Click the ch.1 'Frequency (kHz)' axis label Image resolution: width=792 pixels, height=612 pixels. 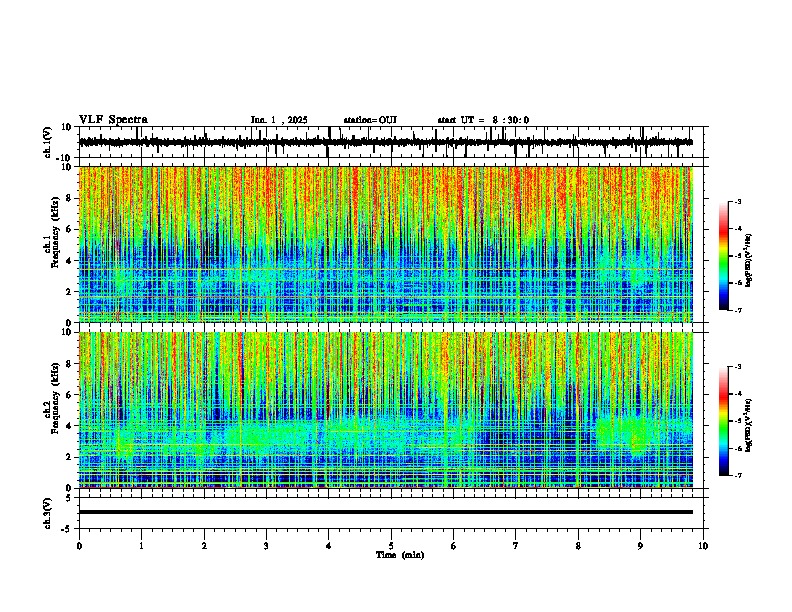pos(55,233)
